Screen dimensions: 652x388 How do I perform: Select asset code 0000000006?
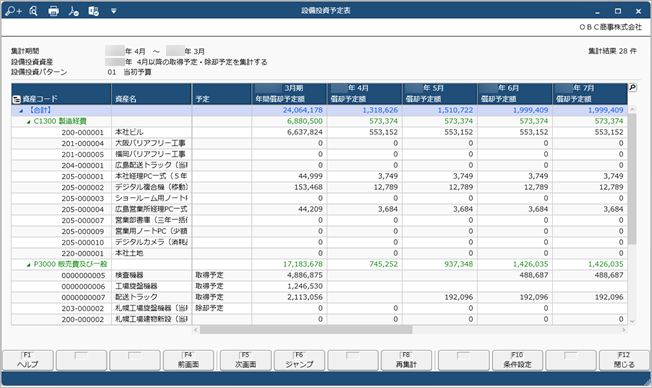[x=83, y=287]
